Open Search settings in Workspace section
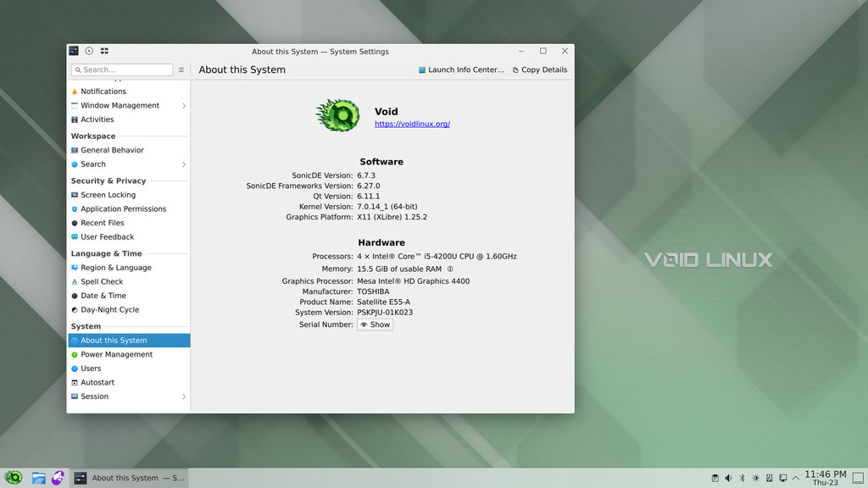This screenshot has height=488, width=868. click(x=129, y=164)
